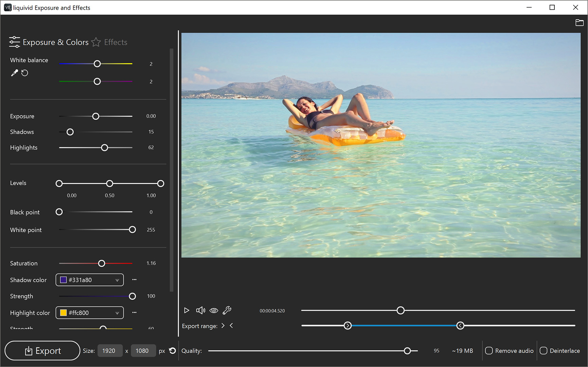Viewport: 588px width, 367px height.
Task: Set export range start with the right chevron
Action: pyautogui.click(x=223, y=326)
